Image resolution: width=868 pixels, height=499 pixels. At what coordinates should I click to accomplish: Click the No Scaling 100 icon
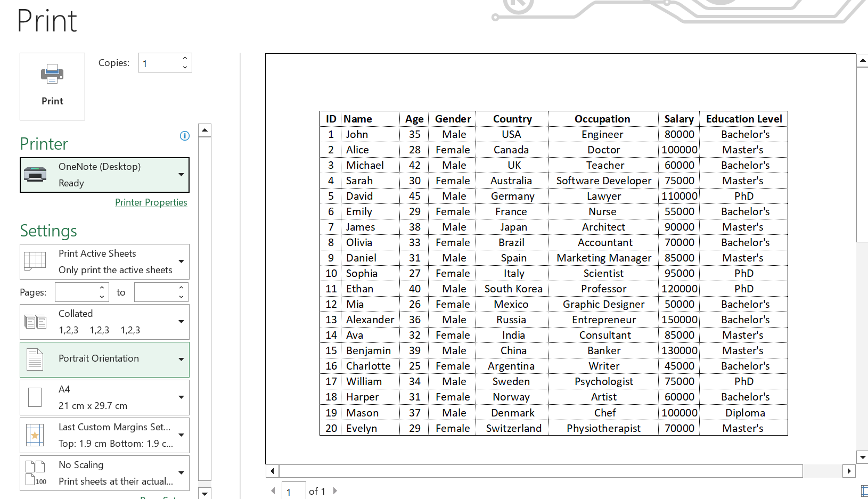[x=36, y=473]
